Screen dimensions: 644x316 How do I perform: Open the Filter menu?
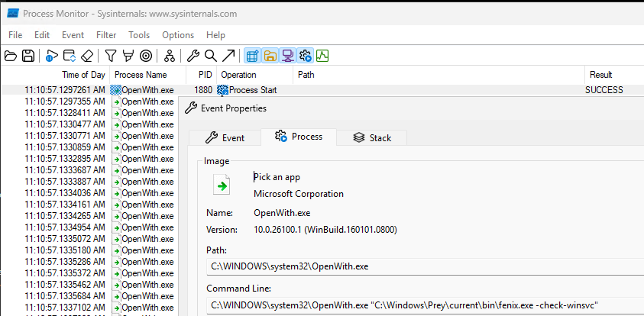click(x=106, y=35)
